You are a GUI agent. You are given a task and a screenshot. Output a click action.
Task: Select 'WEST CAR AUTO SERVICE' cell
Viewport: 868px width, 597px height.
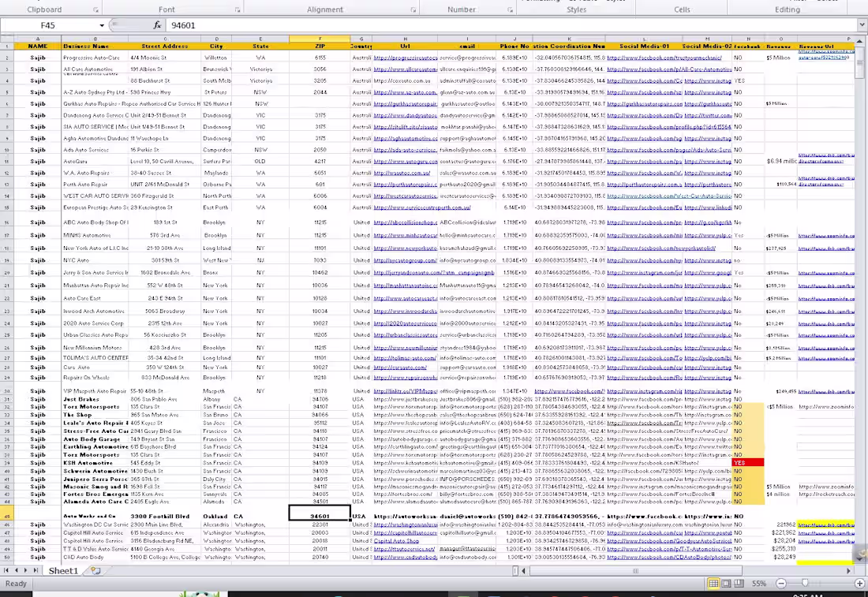[x=95, y=196]
